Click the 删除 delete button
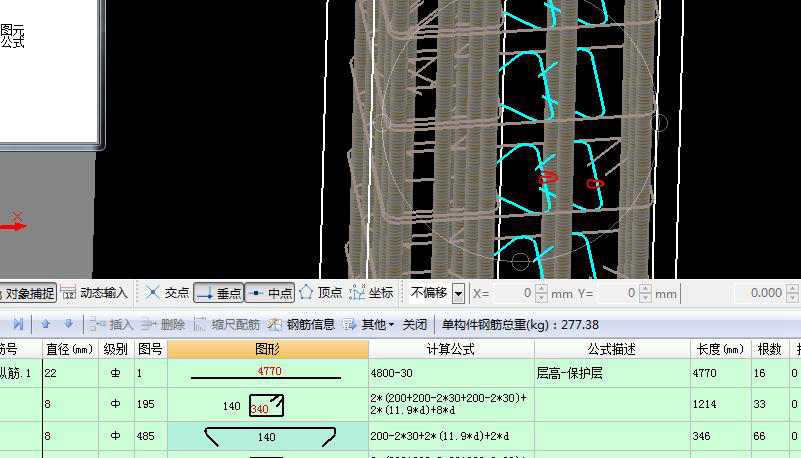The image size is (801, 458). pos(162,324)
